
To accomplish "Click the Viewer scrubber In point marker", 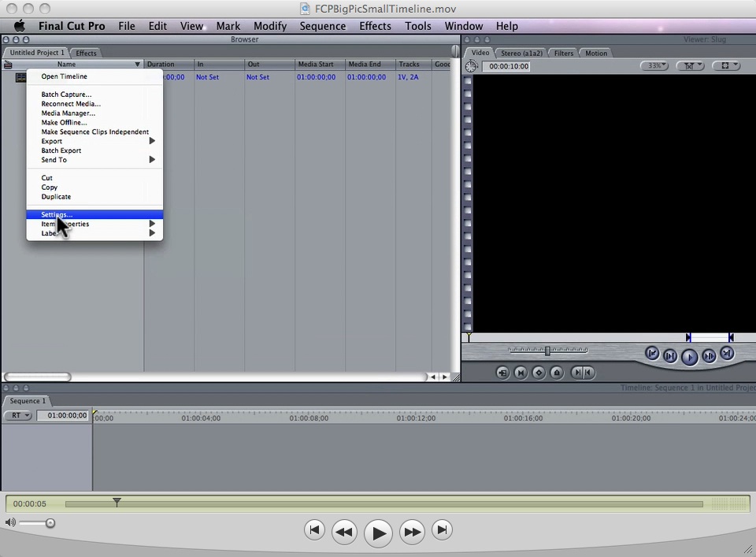I will (688, 337).
